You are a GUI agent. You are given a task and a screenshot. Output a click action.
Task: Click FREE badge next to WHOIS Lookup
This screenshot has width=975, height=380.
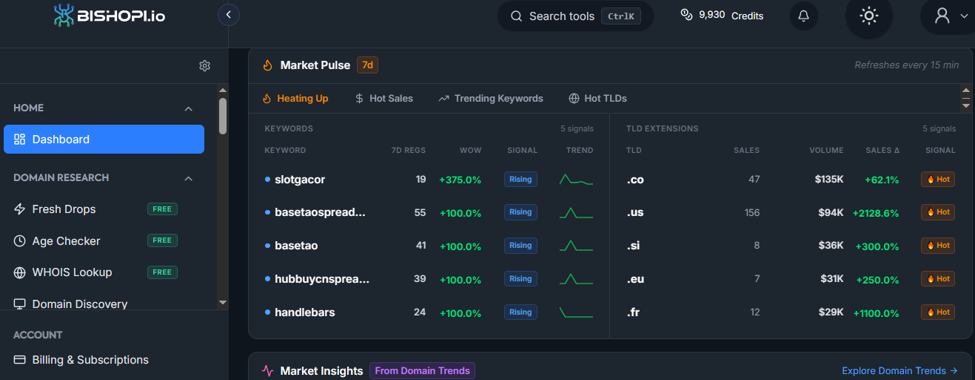coord(162,272)
